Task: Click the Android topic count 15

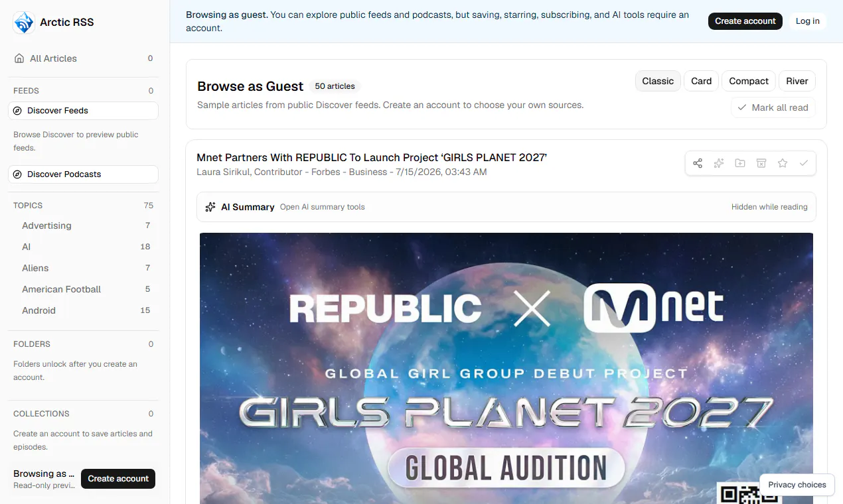Action: pyautogui.click(x=145, y=310)
